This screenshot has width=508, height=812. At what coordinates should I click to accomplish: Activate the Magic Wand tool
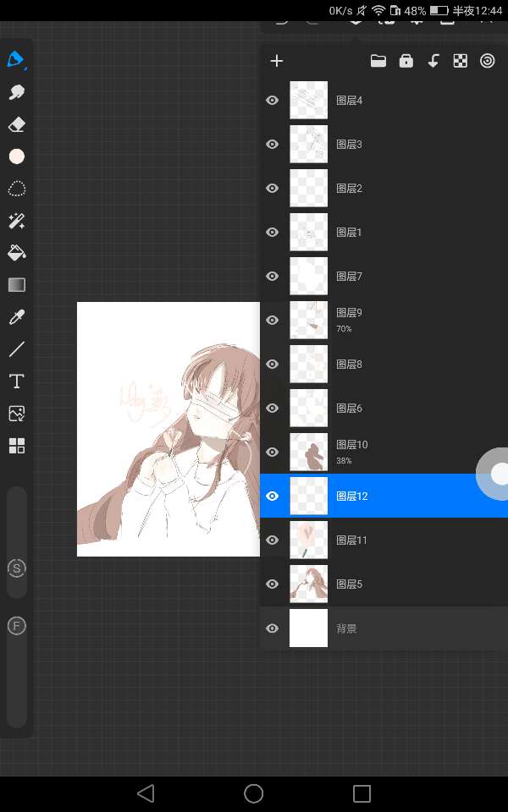(16, 221)
